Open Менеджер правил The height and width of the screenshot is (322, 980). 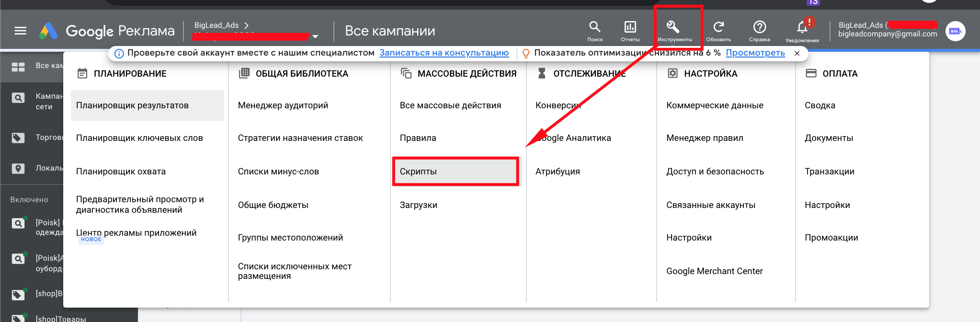point(705,138)
